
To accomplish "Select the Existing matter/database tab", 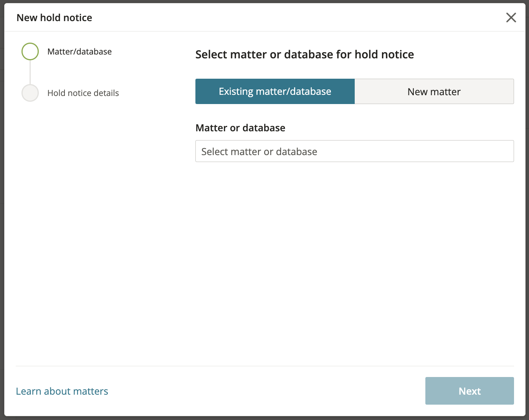I will [x=275, y=91].
